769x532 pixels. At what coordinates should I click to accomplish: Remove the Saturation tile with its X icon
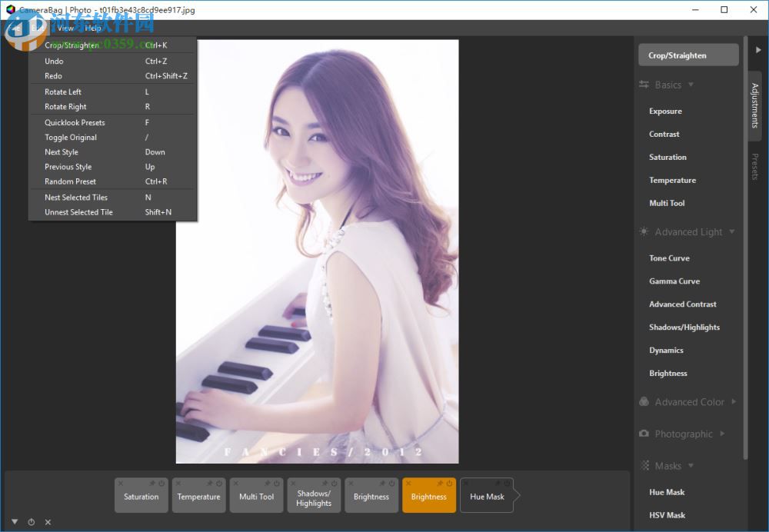pyautogui.click(x=120, y=483)
